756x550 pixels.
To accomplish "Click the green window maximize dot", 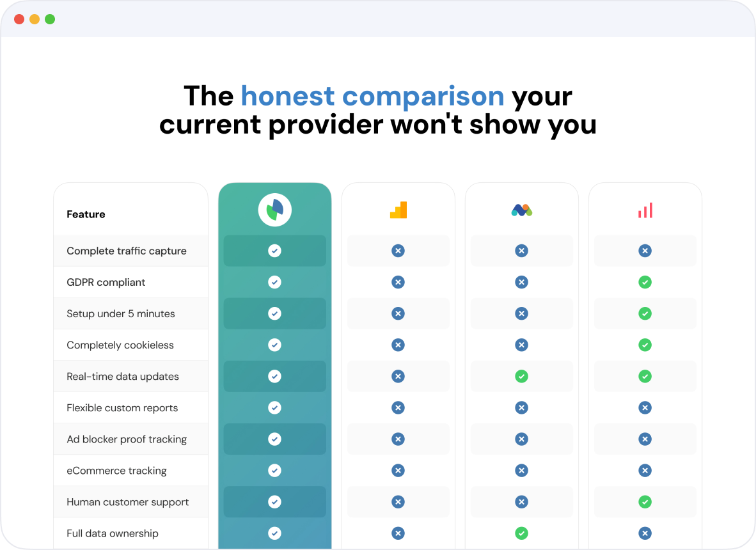I will point(50,19).
